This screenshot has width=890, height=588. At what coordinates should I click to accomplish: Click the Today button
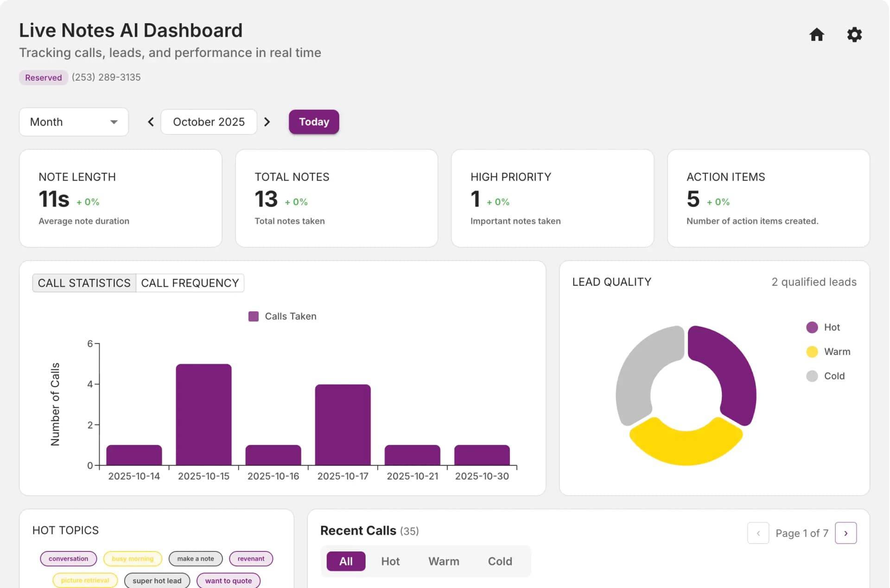pyautogui.click(x=314, y=122)
